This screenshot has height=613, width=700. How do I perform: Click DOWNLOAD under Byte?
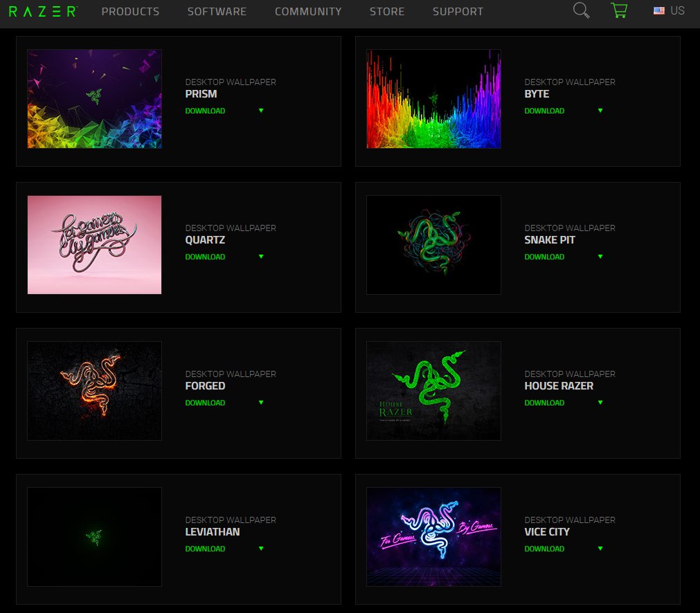pyautogui.click(x=544, y=111)
